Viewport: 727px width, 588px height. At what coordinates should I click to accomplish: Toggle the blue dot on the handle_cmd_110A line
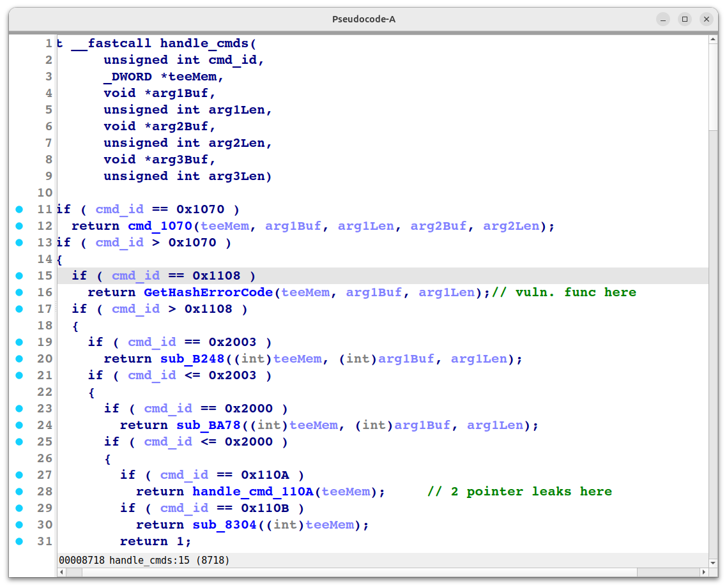pos(19,491)
